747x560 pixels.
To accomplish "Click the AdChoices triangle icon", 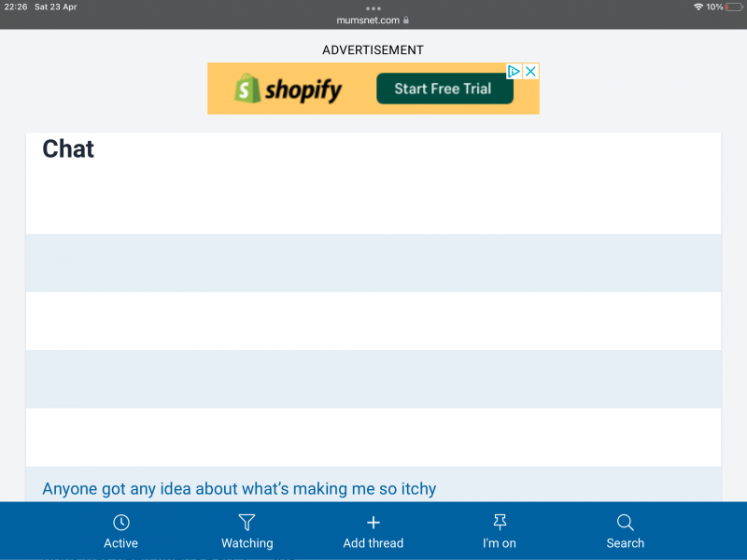I will pyautogui.click(x=514, y=71).
